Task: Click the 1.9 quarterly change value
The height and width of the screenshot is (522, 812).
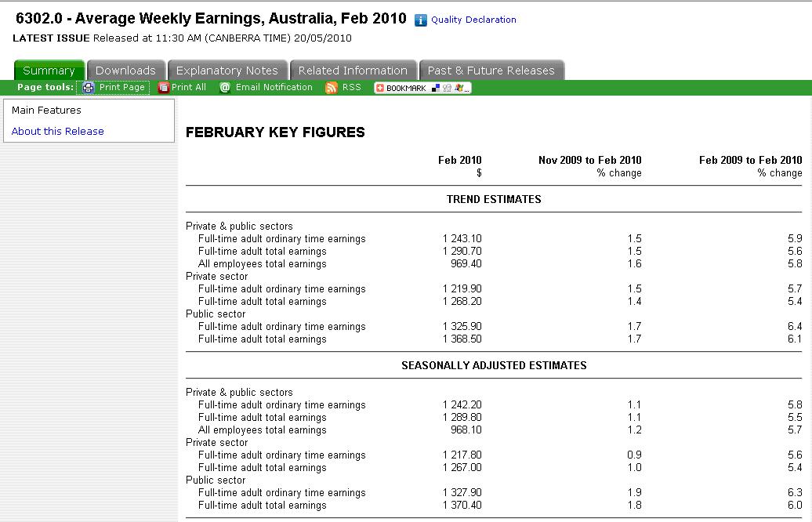Action: pyautogui.click(x=634, y=492)
